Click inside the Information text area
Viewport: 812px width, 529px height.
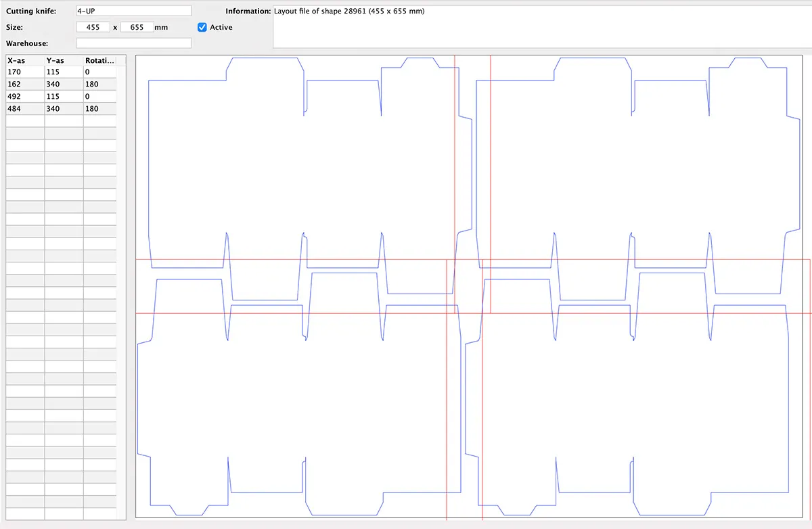(x=540, y=27)
